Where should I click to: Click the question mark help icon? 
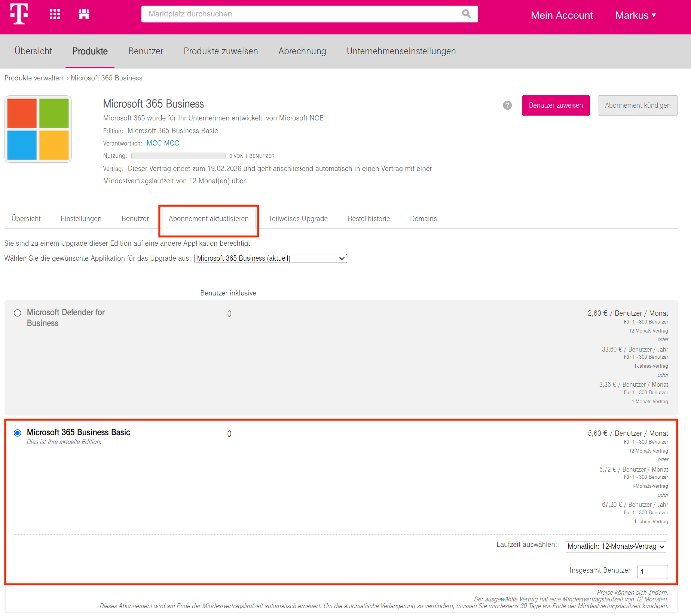pos(507,105)
